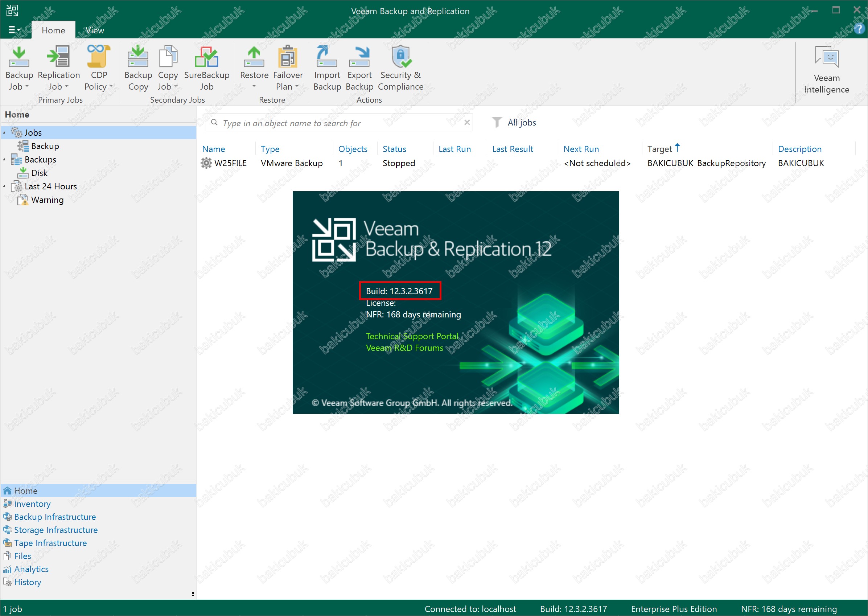
Task: Open the Home navigation view
Action: (99, 490)
